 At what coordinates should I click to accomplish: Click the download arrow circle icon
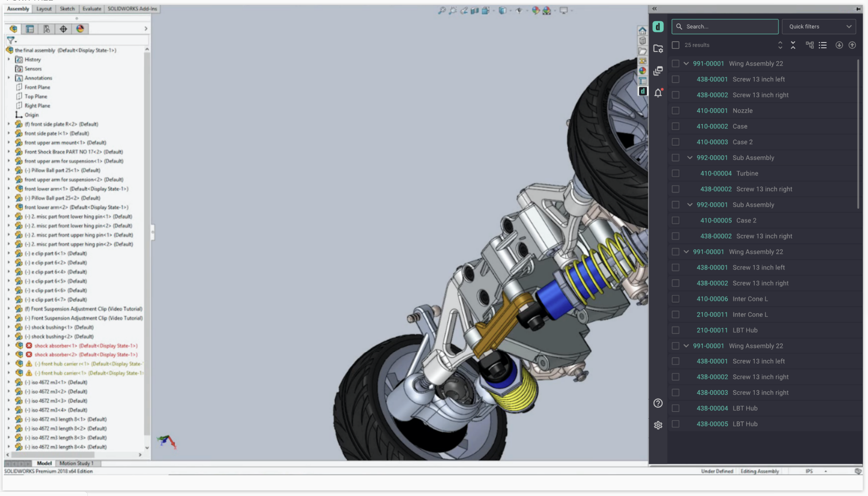839,45
